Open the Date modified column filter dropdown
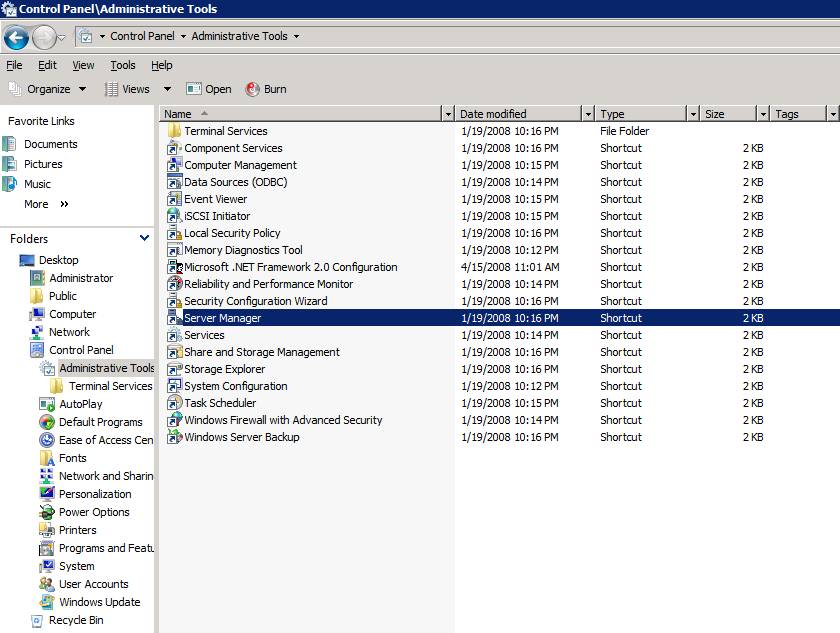The image size is (840, 633). point(588,114)
